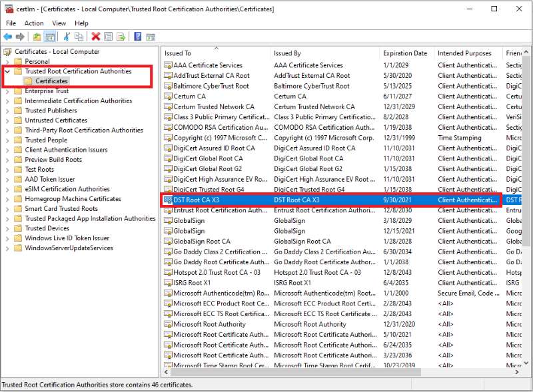Expand WindowsServerUpdateServices node
The width and height of the screenshot is (533, 392).
(7, 248)
